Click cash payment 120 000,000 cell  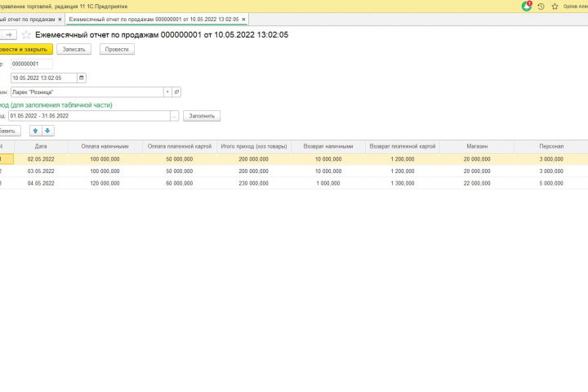pyautogui.click(x=105, y=184)
